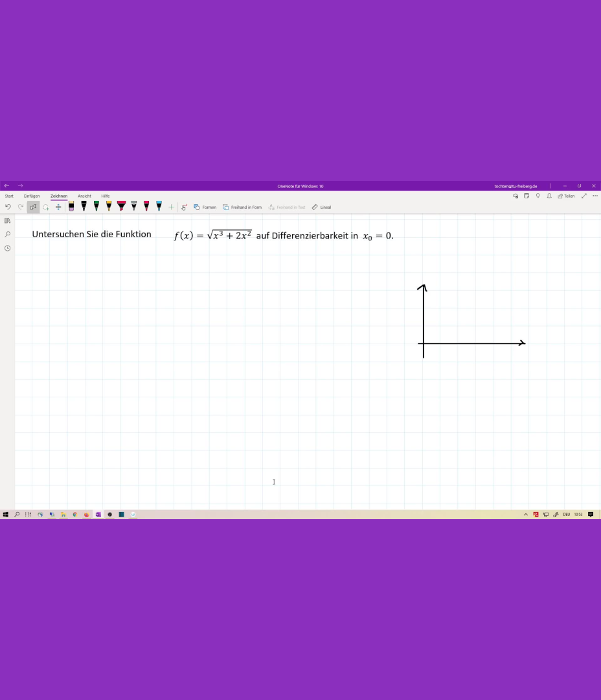Open notifications bell icon
Screen dimensions: 601x700
pyautogui.click(x=549, y=196)
